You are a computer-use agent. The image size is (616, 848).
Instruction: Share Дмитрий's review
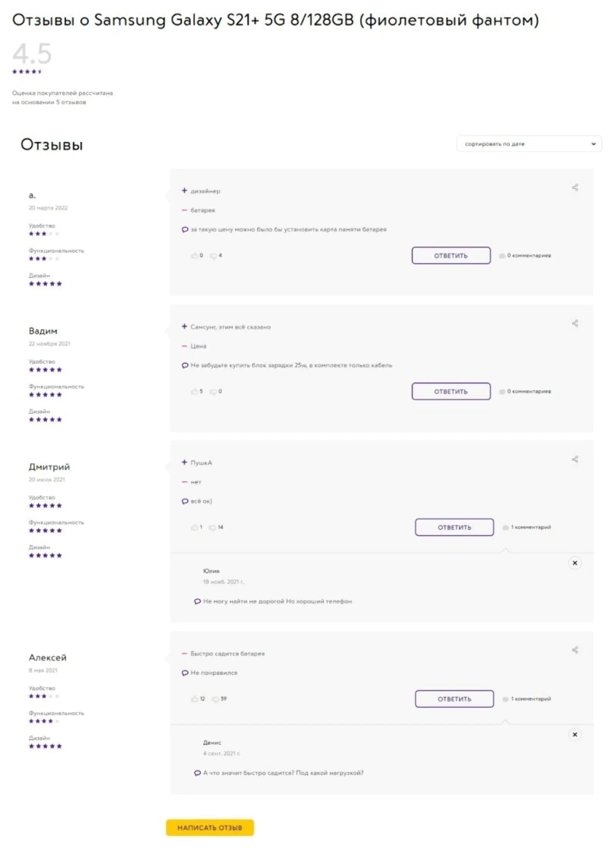pyautogui.click(x=575, y=459)
